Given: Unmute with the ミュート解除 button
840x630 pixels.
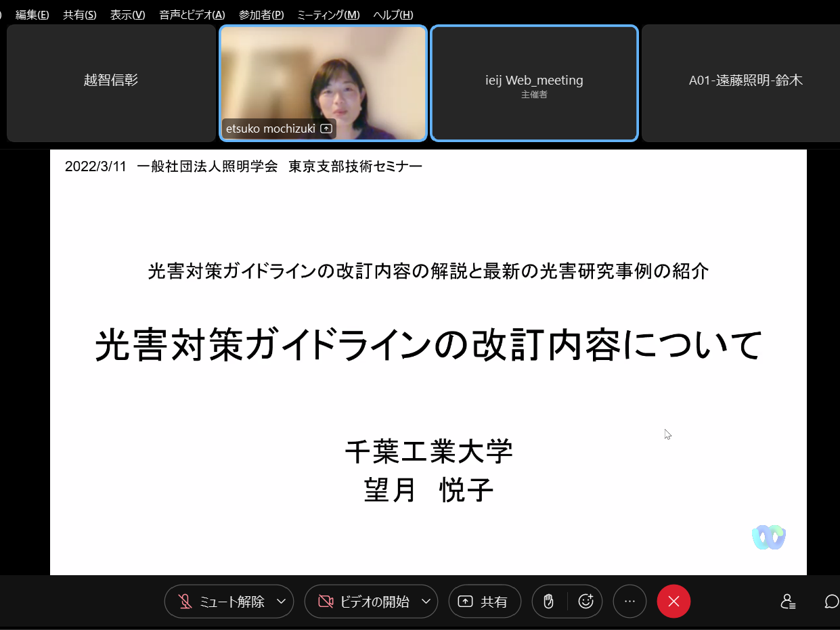Looking at the screenshot, I should point(221,602).
